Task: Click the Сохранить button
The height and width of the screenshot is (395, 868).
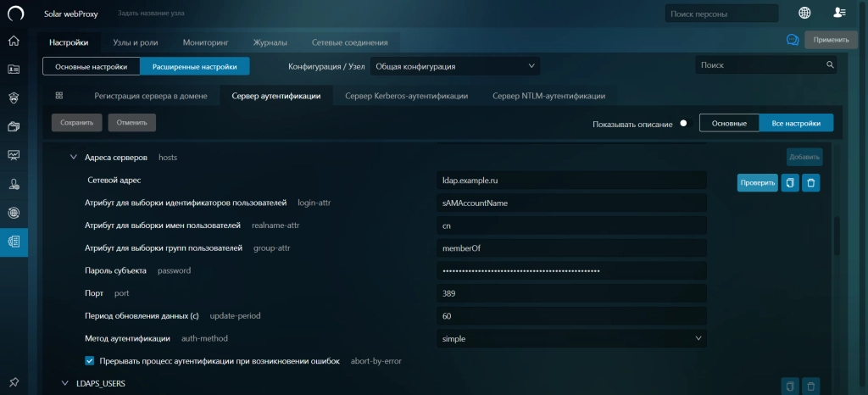Action: [77, 123]
